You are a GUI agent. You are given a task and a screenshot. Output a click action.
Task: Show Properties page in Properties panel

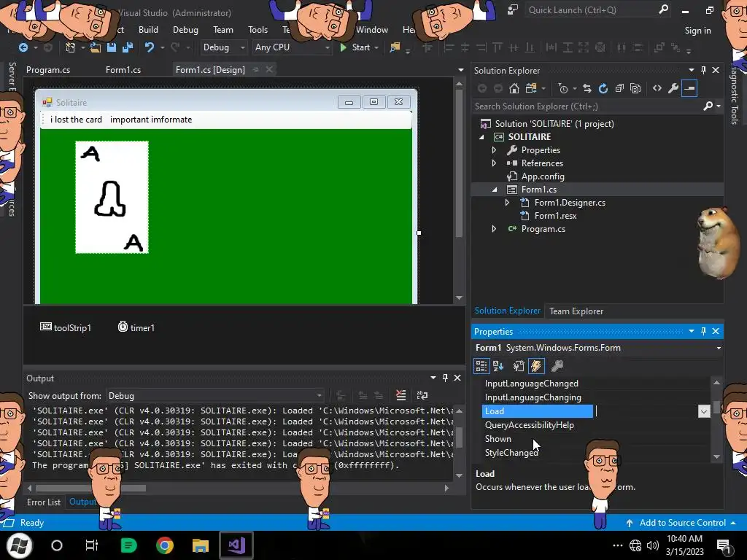[x=519, y=366]
